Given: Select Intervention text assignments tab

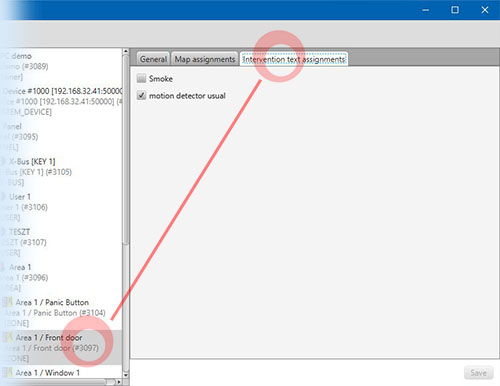Looking at the screenshot, I should click(294, 59).
